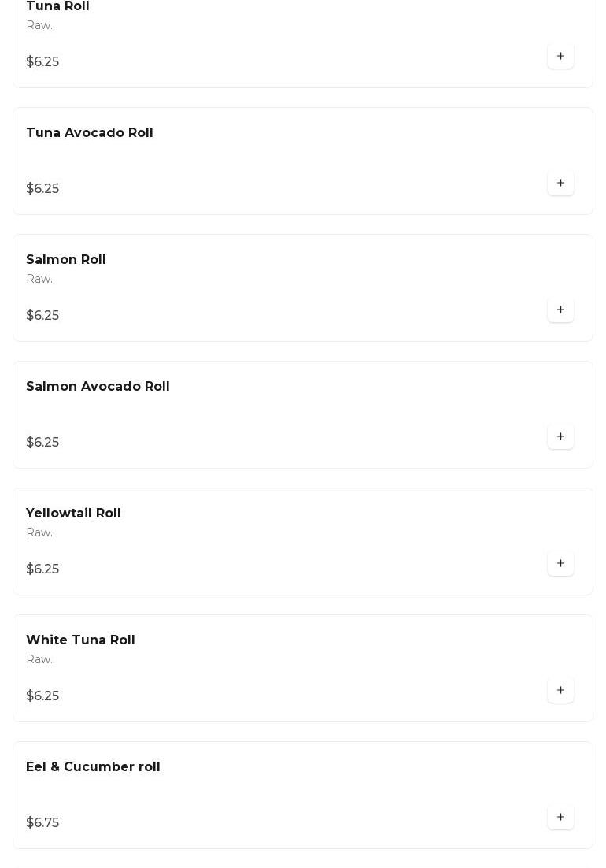Viewport: 606px width, 868px height.
Task: Click plus icon for Salmon Roll
Action: (x=560, y=310)
